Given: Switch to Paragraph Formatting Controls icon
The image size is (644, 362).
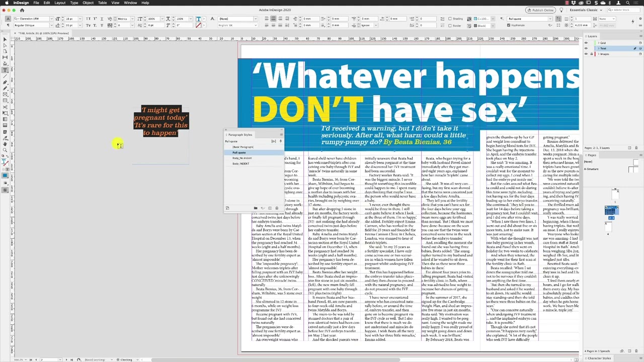Looking at the screenshot, I should pos(8,25).
